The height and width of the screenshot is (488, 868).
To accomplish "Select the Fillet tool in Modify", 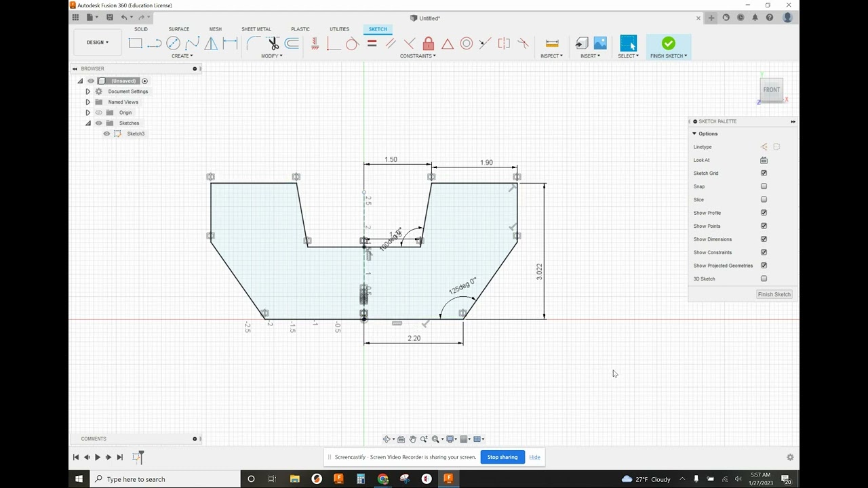I will pos(253,43).
